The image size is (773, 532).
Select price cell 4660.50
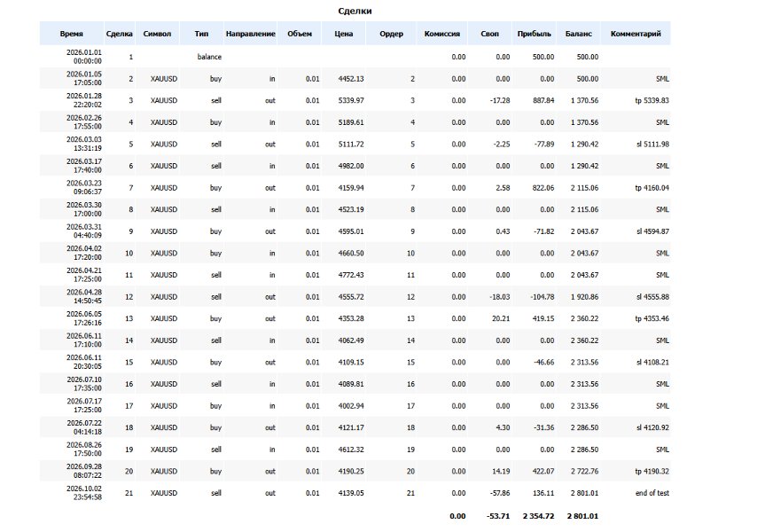351,253
